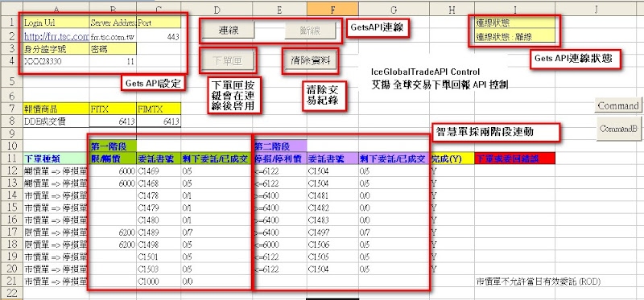Select the 停損/停利價 header cell
The width and height of the screenshot is (644, 300).
tap(279, 158)
